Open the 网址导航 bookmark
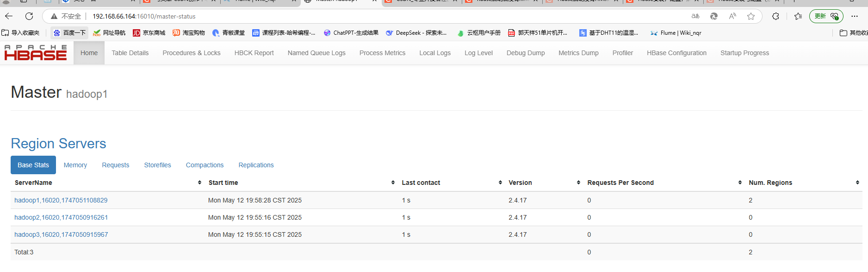 (x=109, y=33)
